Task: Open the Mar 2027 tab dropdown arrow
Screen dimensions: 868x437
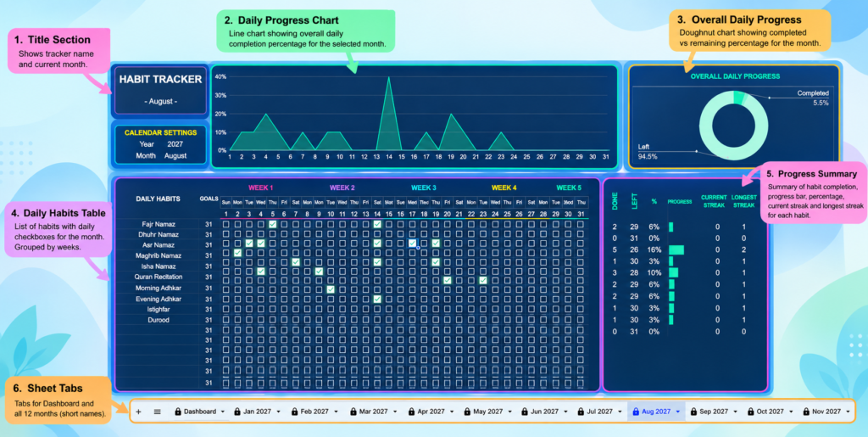Action: [x=395, y=412]
